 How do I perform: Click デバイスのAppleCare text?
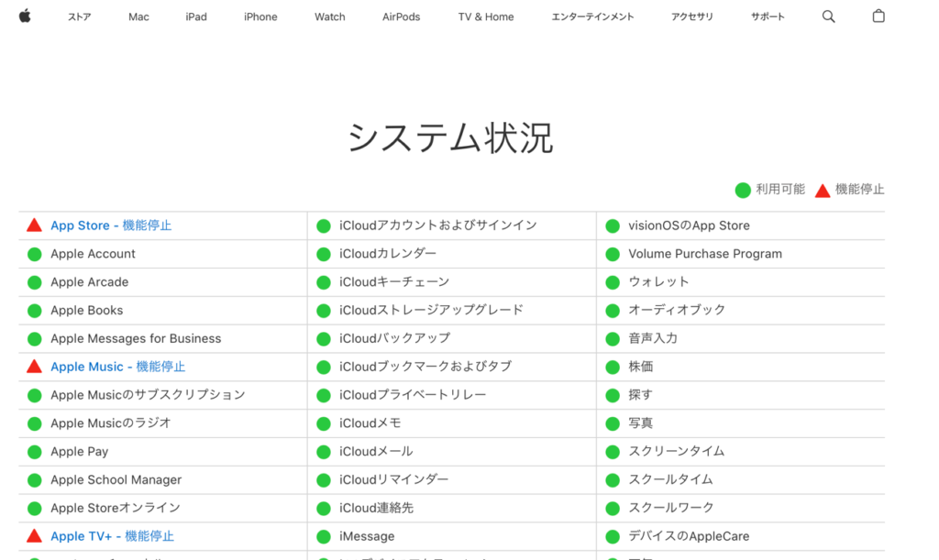tap(689, 536)
